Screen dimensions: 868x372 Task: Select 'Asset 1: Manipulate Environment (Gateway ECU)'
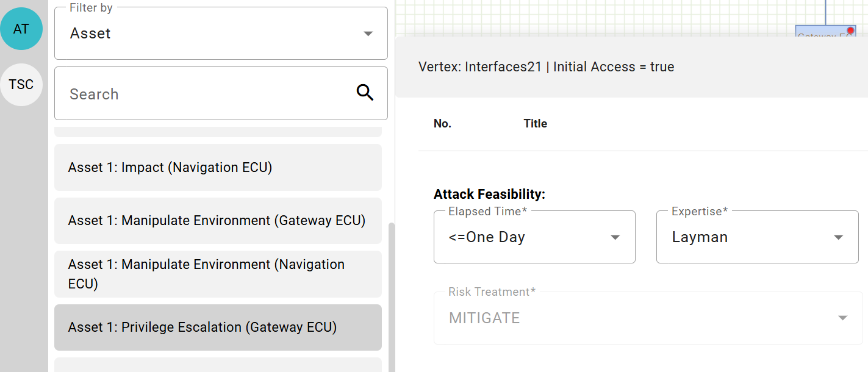point(218,221)
